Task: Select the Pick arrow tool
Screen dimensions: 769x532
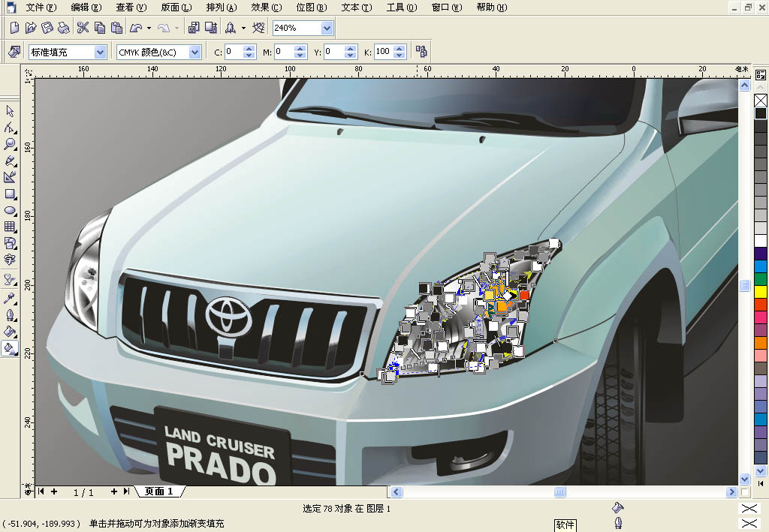Action: point(11,111)
